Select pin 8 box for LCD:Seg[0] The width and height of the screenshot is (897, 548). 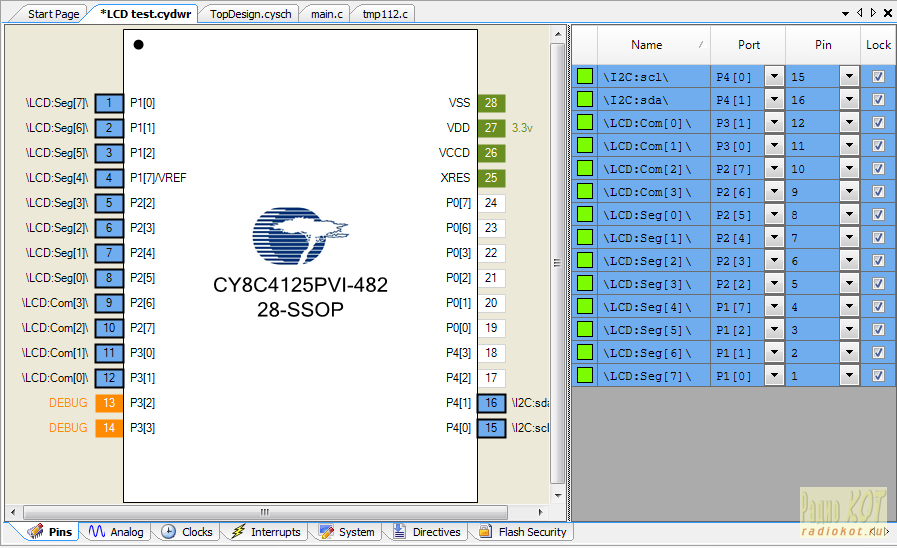click(x=109, y=278)
